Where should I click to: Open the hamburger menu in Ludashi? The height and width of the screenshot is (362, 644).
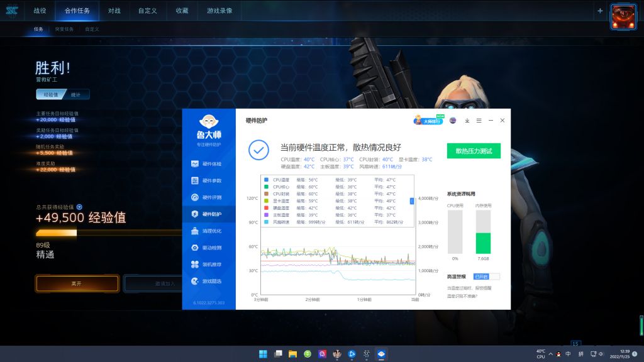(479, 120)
